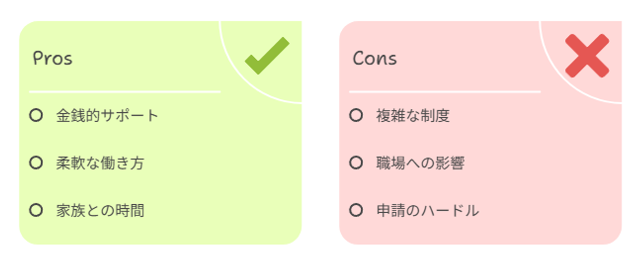644x264 pixels.
Task: Click the white divider line under Cons
Action: tap(445, 92)
